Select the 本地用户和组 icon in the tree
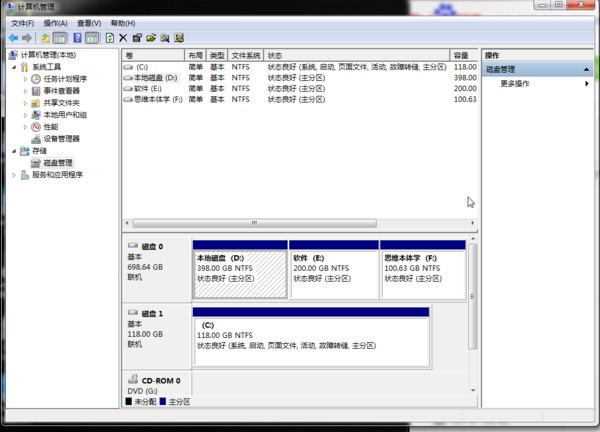The width and height of the screenshot is (600, 432). tap(36, 115)
